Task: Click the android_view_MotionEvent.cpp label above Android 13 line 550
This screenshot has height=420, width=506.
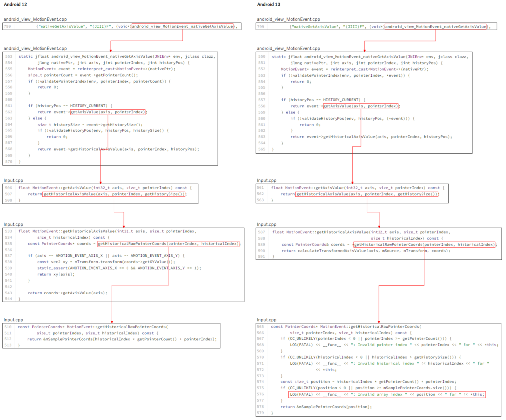Action: [x=289, y=48]
